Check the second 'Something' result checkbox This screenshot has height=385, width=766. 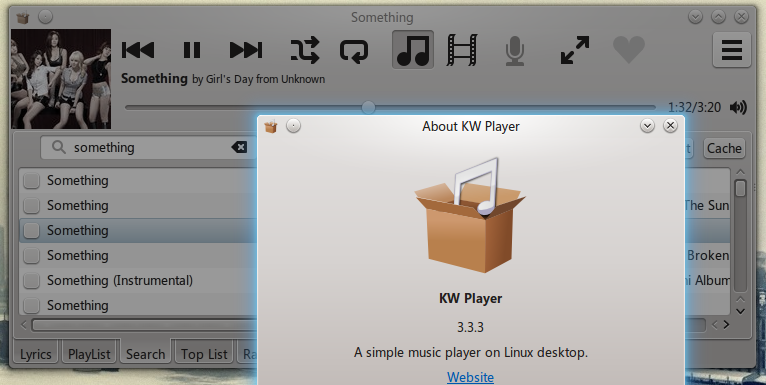click(32, 205)
